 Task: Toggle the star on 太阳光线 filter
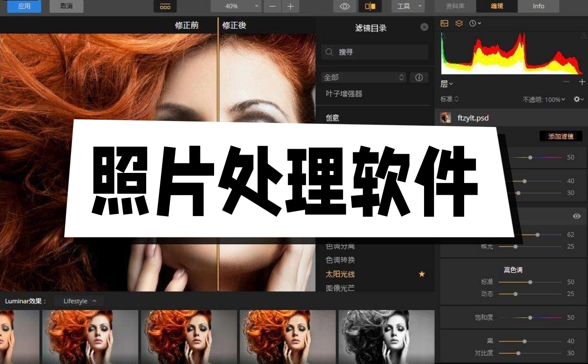(x=421, y=274)
